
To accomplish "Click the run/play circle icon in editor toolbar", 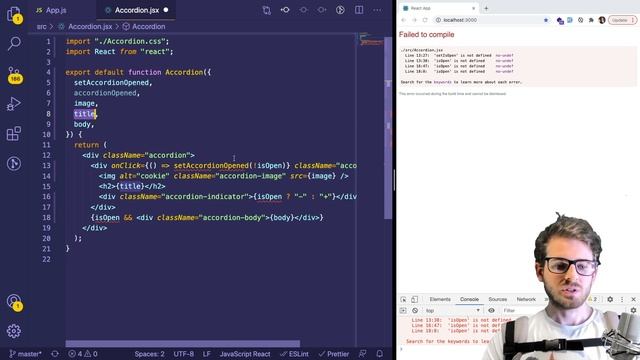I will pos(340,10).
